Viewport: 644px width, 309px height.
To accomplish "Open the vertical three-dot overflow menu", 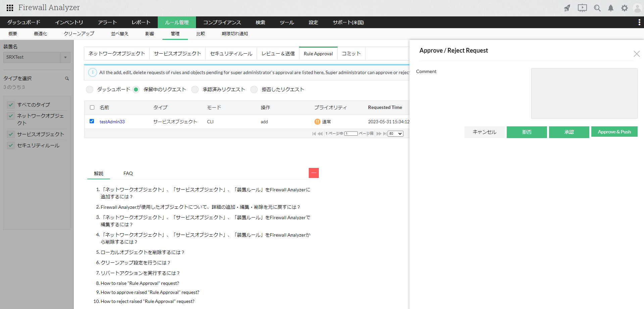I will pos(639,22).
